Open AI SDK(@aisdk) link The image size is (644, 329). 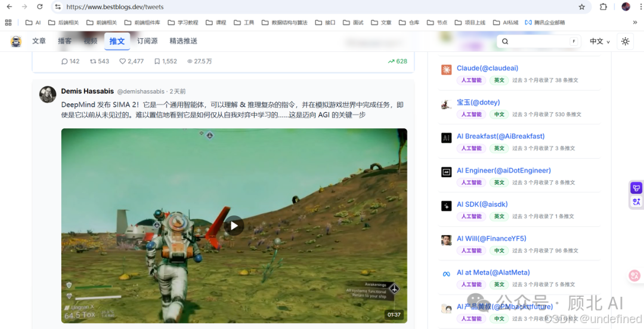pyautogui.click(x=482, y=204)
